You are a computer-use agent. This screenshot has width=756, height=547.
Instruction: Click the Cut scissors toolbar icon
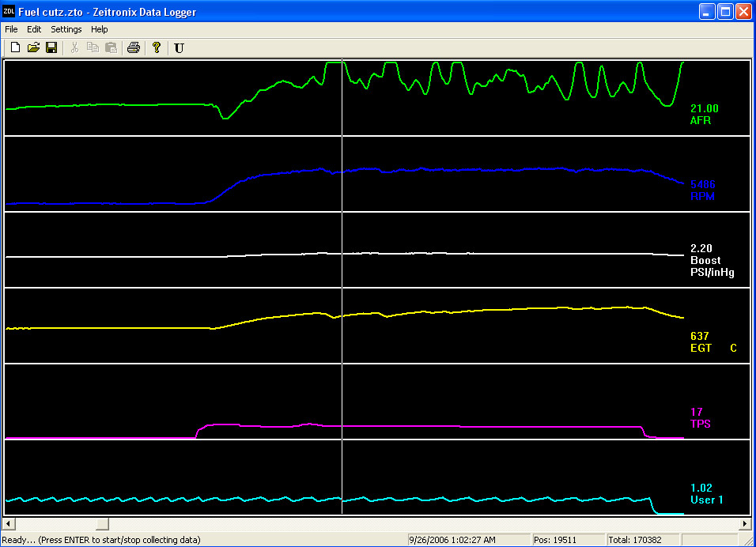(74, 48)
